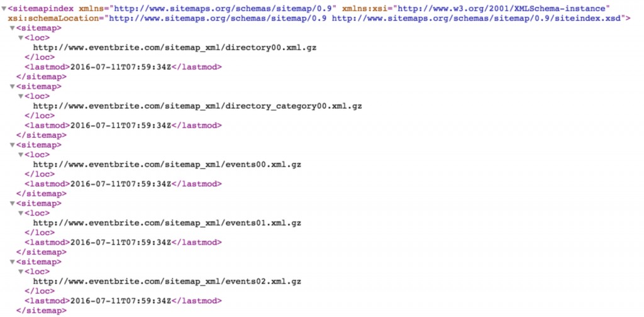Click the events01.xml.gz sitemap URL text

click(167, 223)
